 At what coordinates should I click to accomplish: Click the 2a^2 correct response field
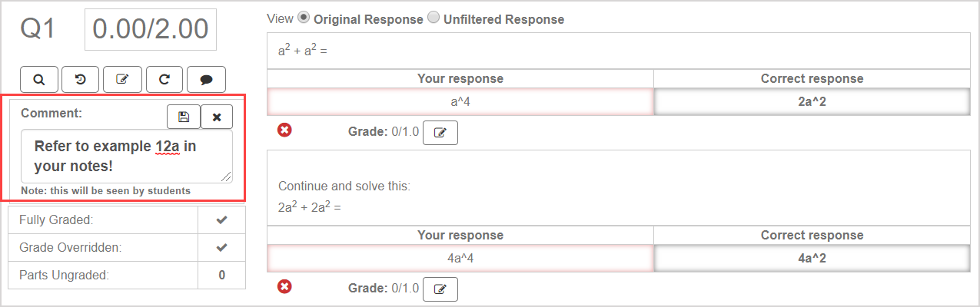point(812,102)
